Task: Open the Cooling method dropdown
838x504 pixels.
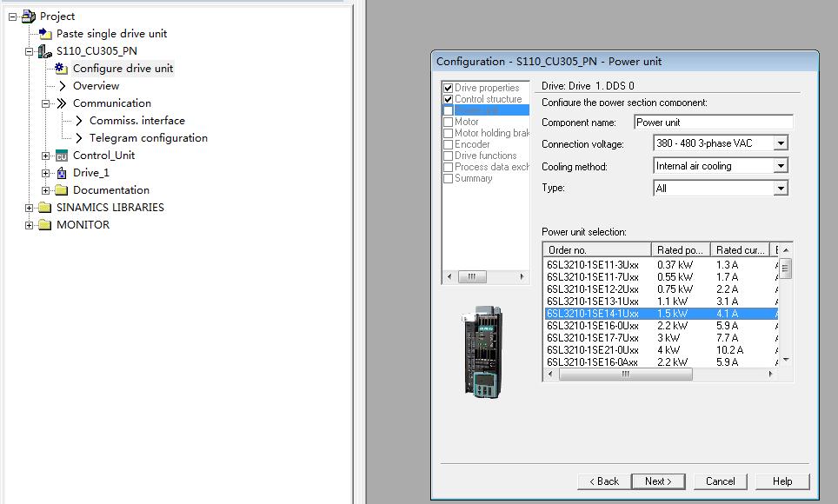Action: [x=781, y=166]
